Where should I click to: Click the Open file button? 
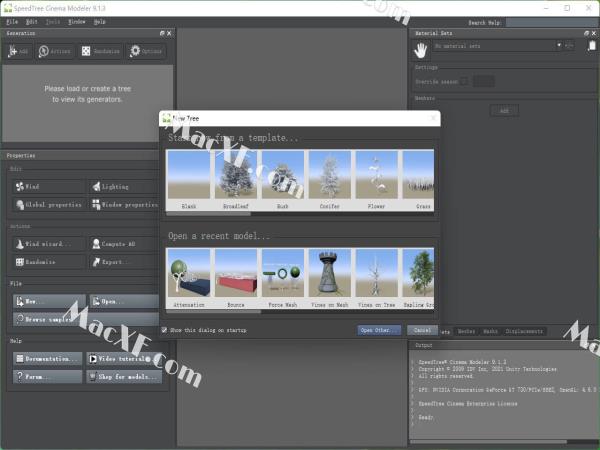[x=124, y=302]
